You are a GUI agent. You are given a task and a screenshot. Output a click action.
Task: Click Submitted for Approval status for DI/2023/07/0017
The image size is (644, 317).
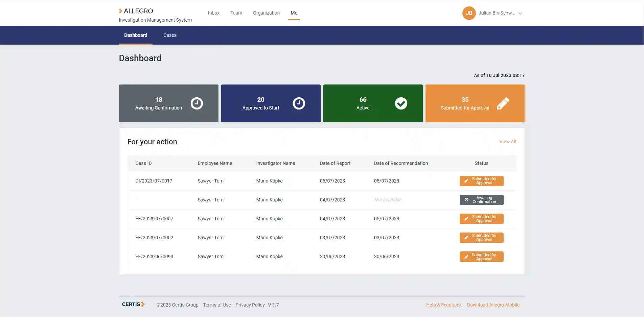click(481, 181)
